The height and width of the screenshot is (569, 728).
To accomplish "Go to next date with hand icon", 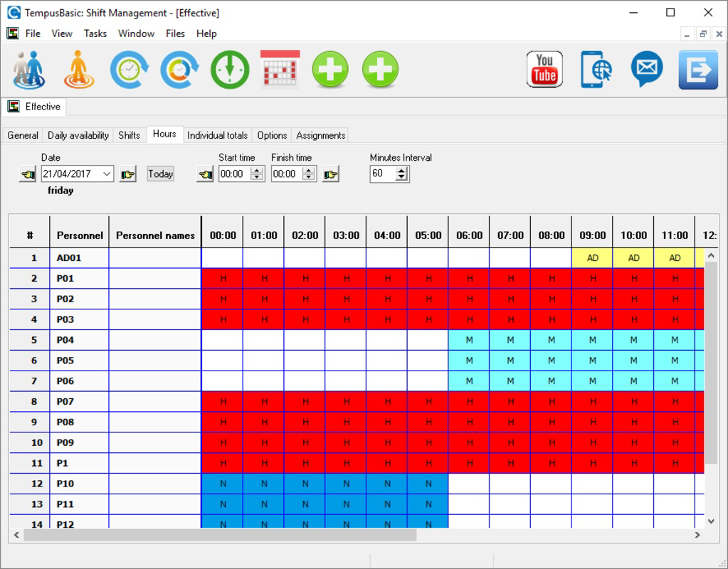I will pyautogui.click(x=127, y=174).
